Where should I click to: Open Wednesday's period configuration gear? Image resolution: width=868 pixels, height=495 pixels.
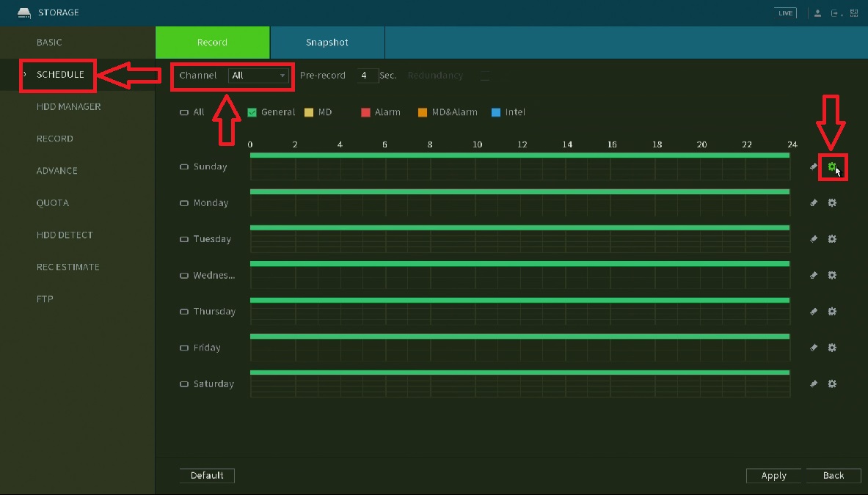coord(832,275)
